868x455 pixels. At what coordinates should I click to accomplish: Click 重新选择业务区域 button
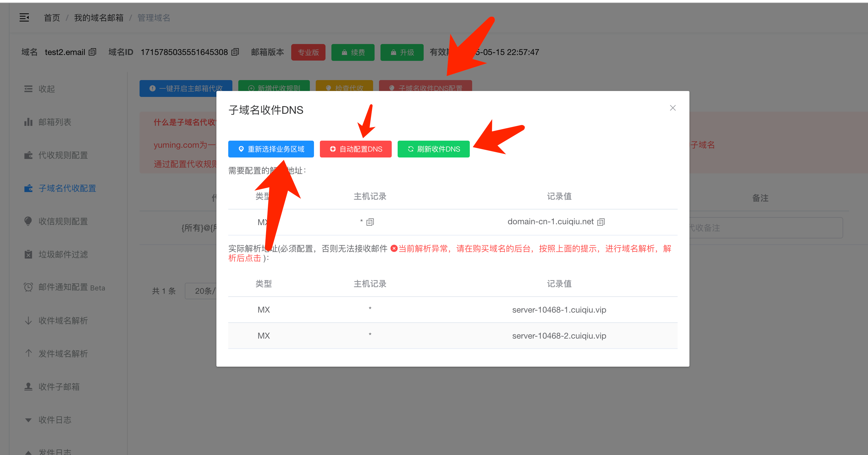[271, 149]
